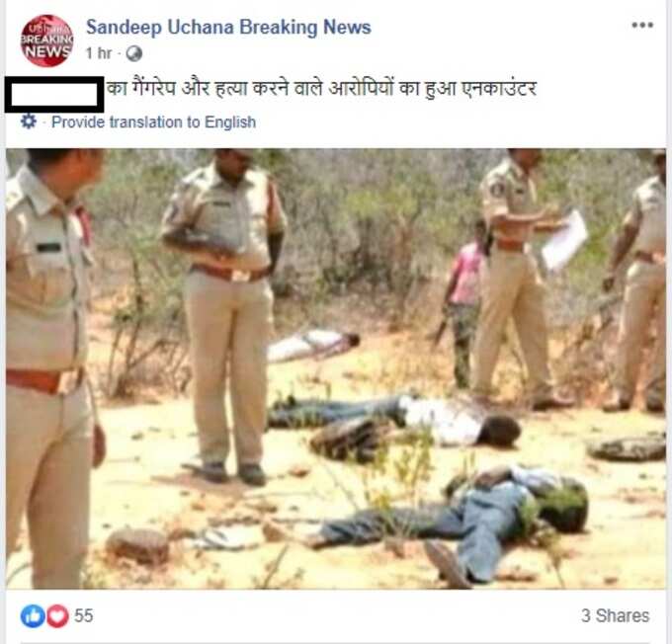The height and width of the screenshot is (644, 672).
Task: Open translation settings gear icon
Action: (x=29, y=121)
